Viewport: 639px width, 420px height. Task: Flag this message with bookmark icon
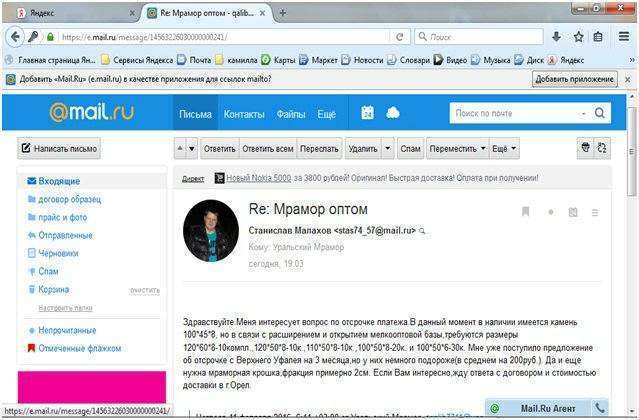525,212
